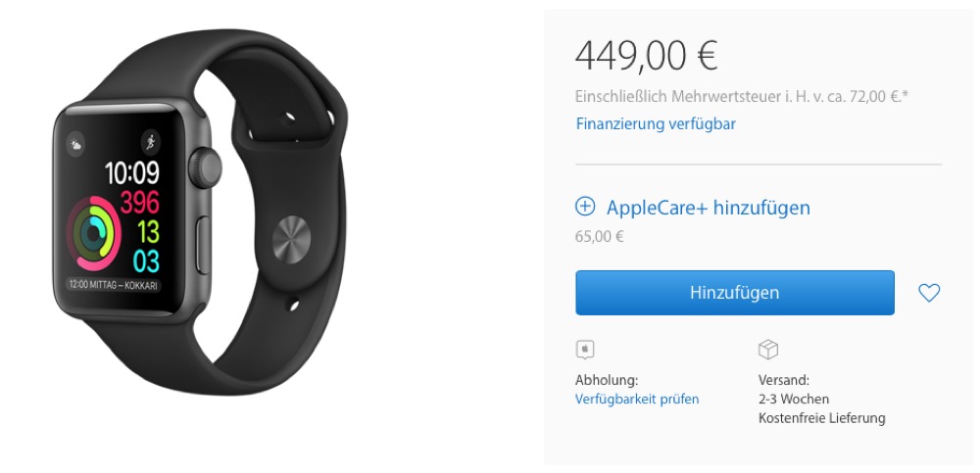Click the 449,00 € price heading

646,56
